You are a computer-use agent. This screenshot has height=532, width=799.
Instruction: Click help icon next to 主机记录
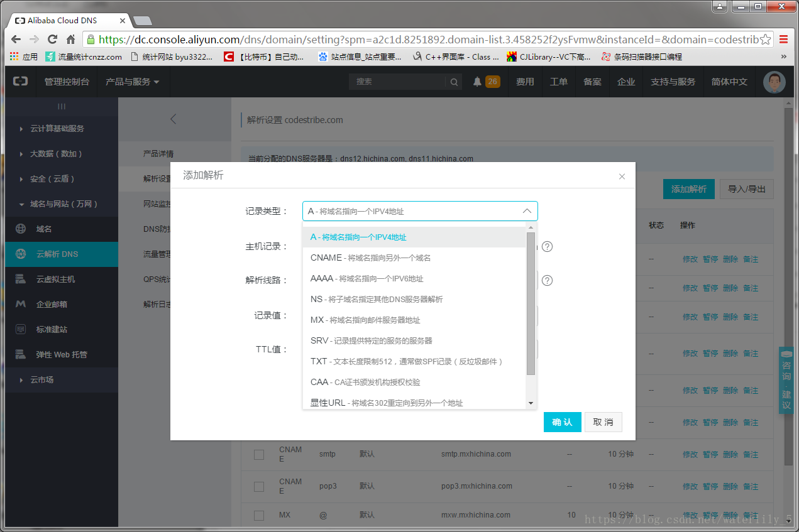[547, 246]
